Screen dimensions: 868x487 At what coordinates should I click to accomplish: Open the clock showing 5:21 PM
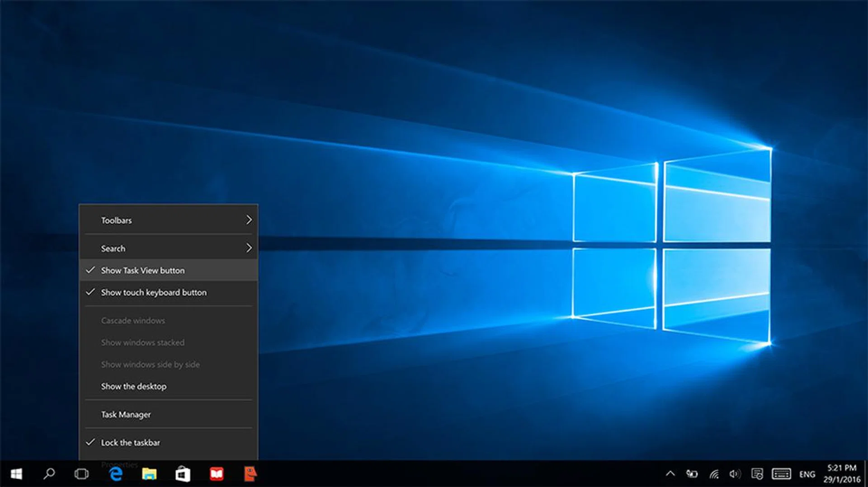(841, 473)
